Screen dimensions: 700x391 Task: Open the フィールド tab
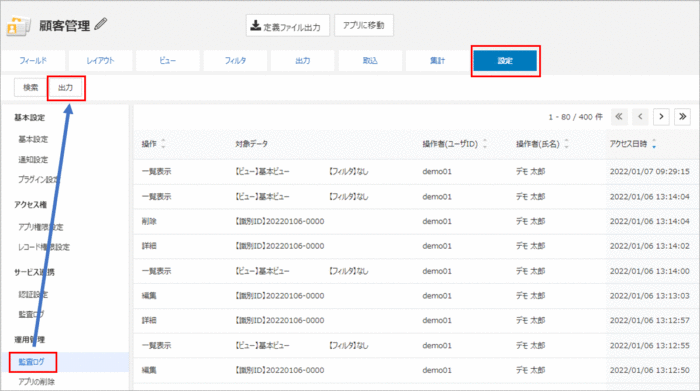click(33, 61)
